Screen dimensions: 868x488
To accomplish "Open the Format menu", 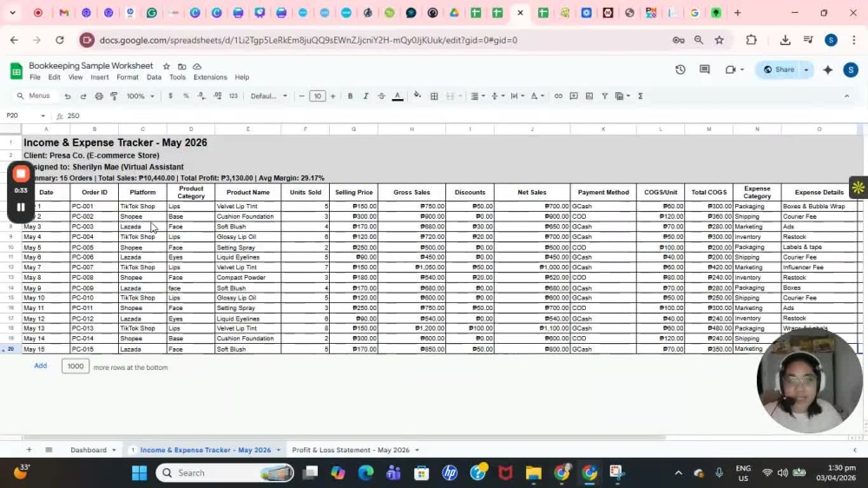I will 128,77.
